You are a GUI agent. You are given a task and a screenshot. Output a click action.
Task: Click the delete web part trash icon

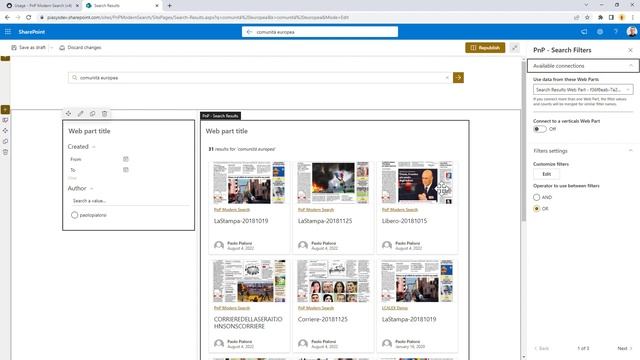(104, 113)
